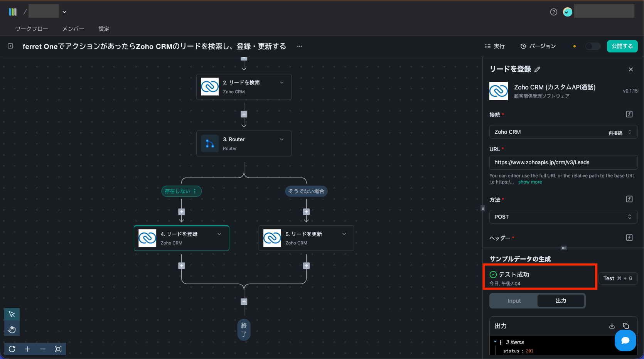Click the zoom out minus icon

coord(43,349)
